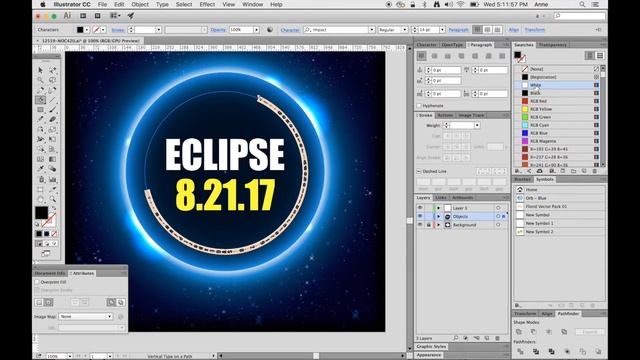This screenshot has height=360, width=640.
Task: Select the Artboard tool
Action: point(40,189)
